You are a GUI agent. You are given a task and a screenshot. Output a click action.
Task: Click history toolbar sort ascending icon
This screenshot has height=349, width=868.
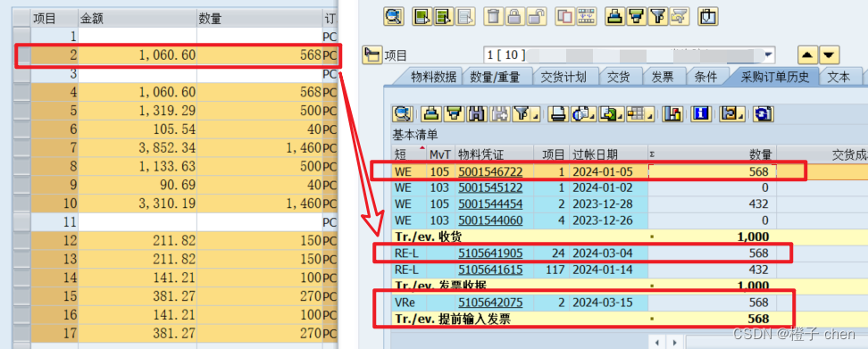(430, 114)
